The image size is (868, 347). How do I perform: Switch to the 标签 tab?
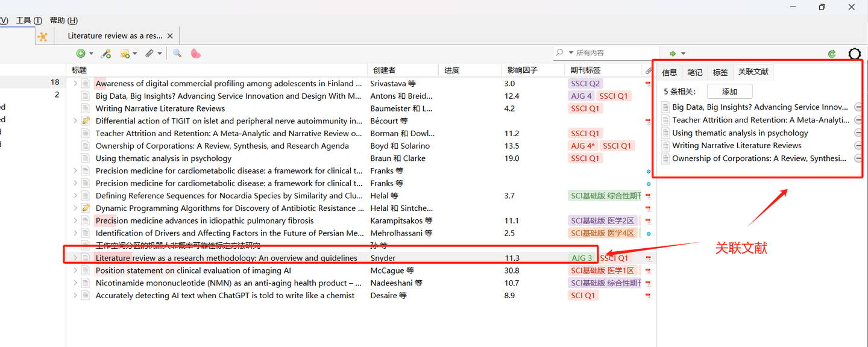pos(720,72)
